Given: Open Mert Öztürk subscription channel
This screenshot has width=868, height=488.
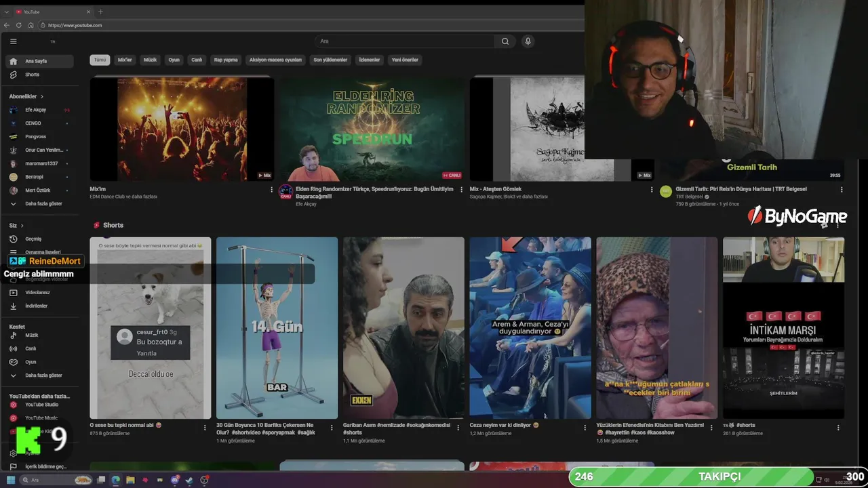Looking at the screenshot, I should click(39, 190).
